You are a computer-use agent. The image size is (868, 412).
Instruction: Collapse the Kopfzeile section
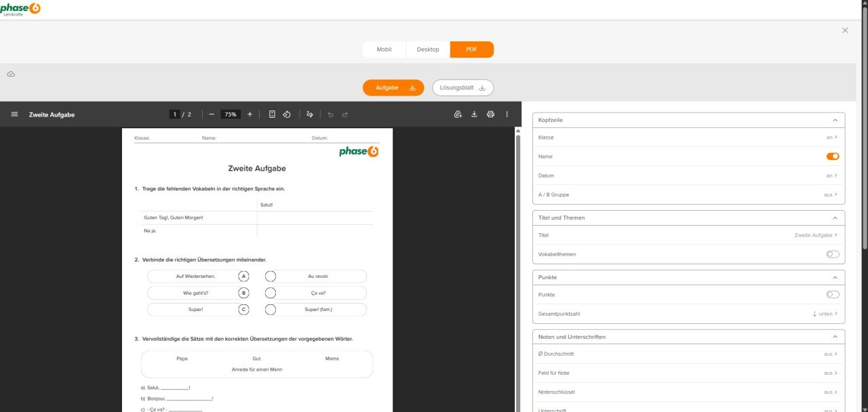click(x=835, y=120)
